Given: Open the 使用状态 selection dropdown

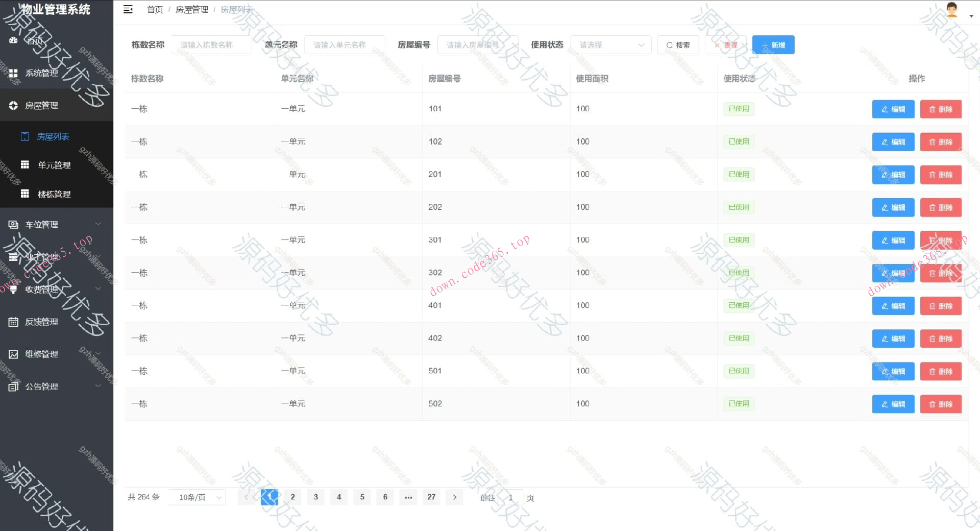Looking at the screenshot, I should 610,44.
